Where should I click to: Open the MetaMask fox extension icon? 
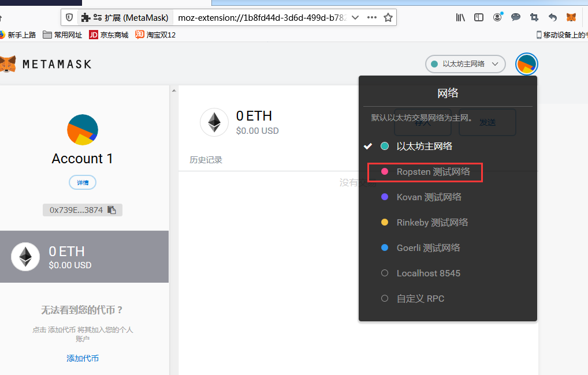point(571,17)
